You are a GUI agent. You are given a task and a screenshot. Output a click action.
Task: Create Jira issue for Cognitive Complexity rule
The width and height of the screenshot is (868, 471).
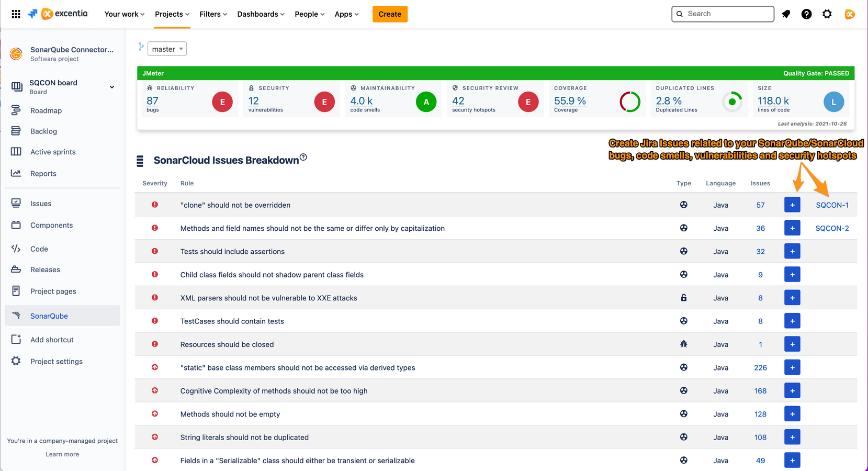click(792, 390)
